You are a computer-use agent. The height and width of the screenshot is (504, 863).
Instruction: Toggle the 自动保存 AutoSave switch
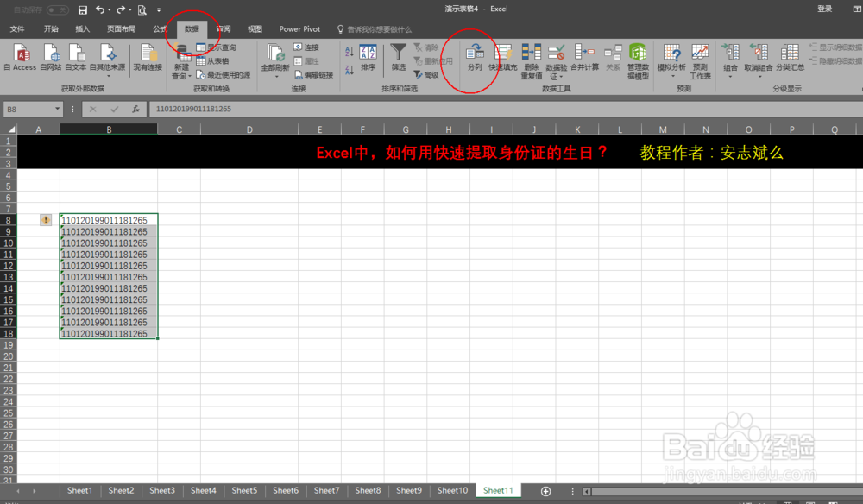57,9
